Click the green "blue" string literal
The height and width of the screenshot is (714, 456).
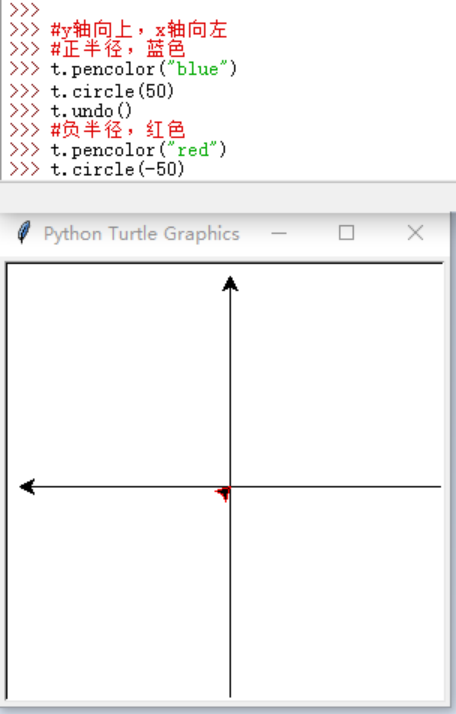point(197,69)
